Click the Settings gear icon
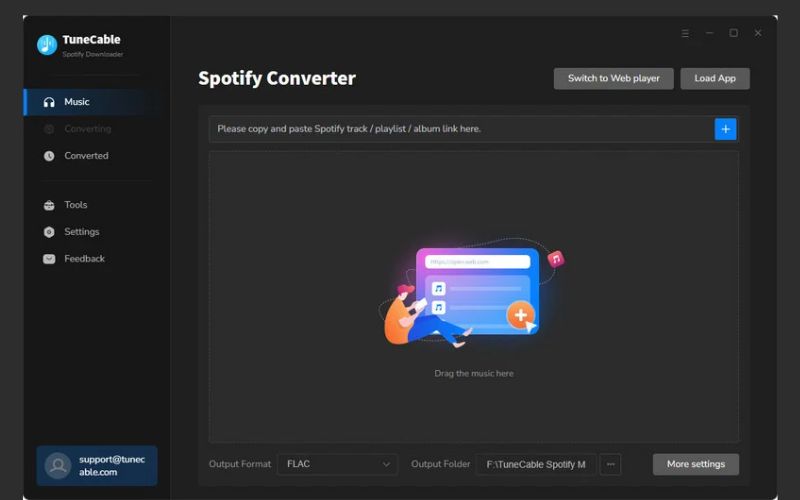The image size is (800, 500). point(49,232)
